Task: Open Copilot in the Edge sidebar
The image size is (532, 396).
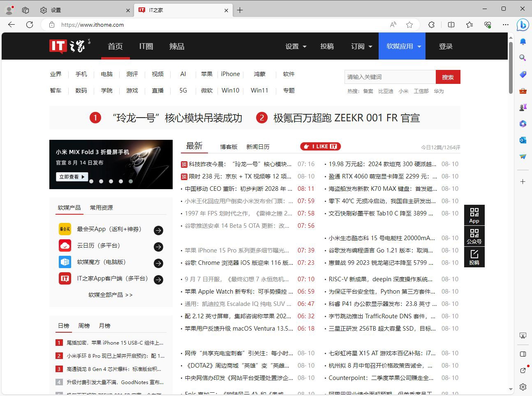Action: (x=523, y=25)
